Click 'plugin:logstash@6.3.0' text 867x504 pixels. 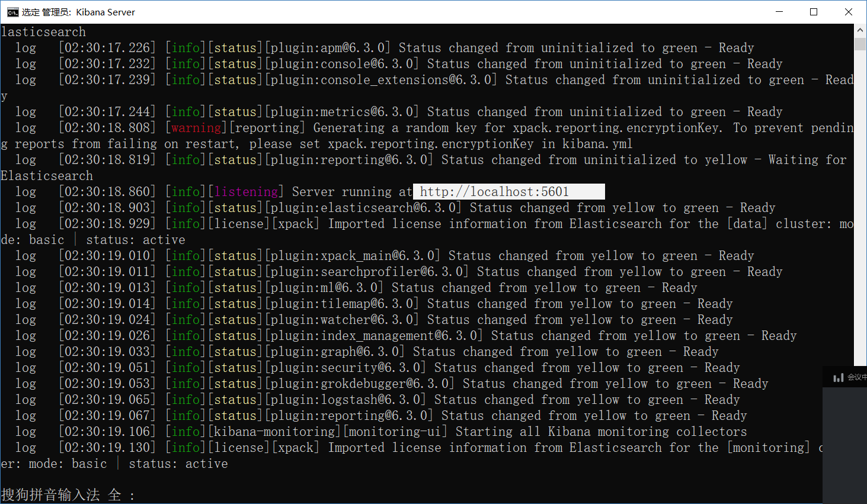(x=345, y=400)
